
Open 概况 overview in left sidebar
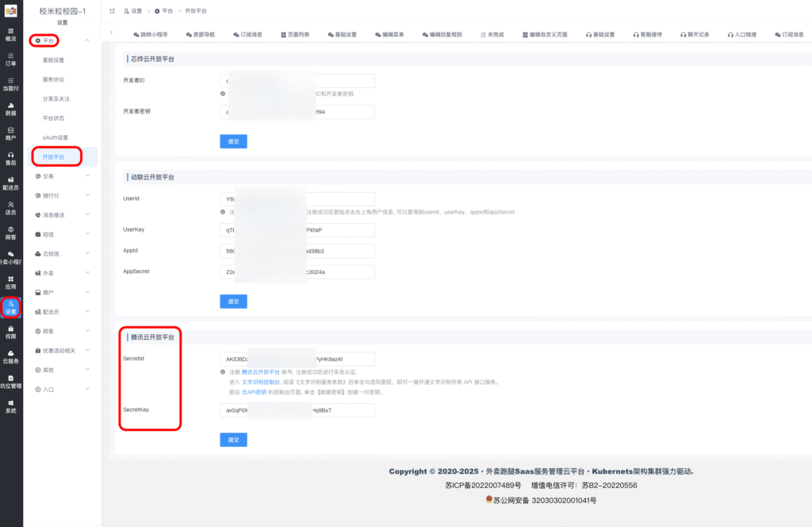10,33
